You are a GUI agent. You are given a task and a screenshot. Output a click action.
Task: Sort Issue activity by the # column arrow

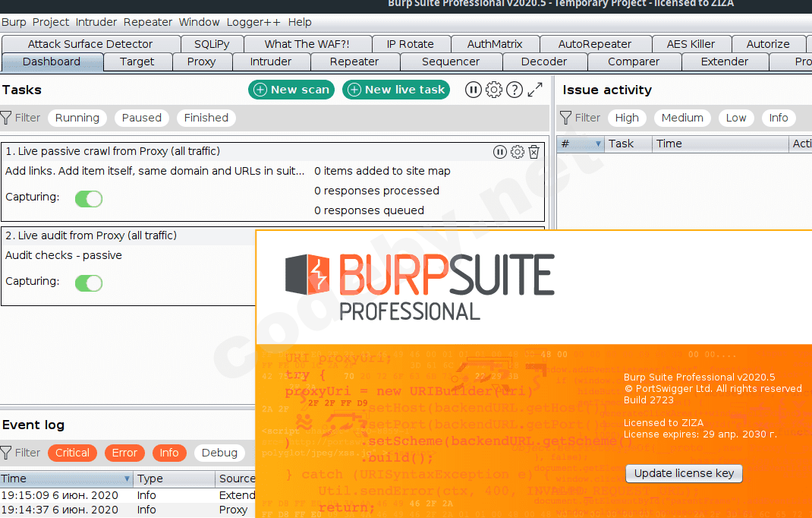[x=598, y=144]
